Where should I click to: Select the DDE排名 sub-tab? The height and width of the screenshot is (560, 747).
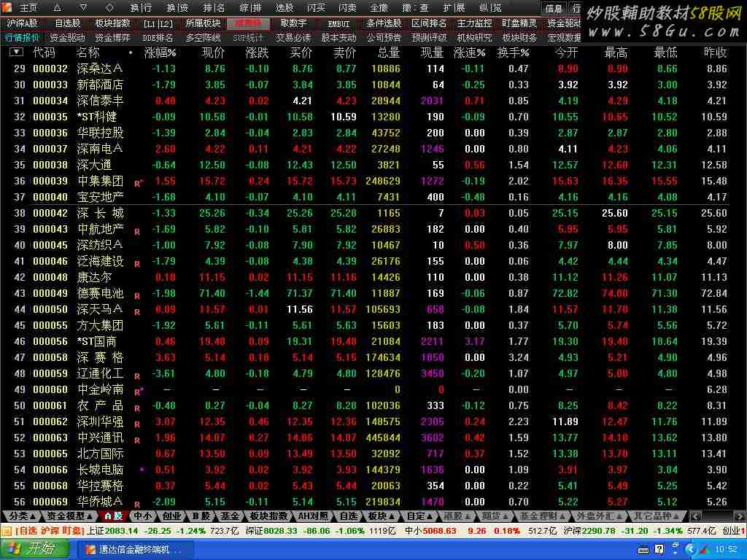[x=158, y=38]
